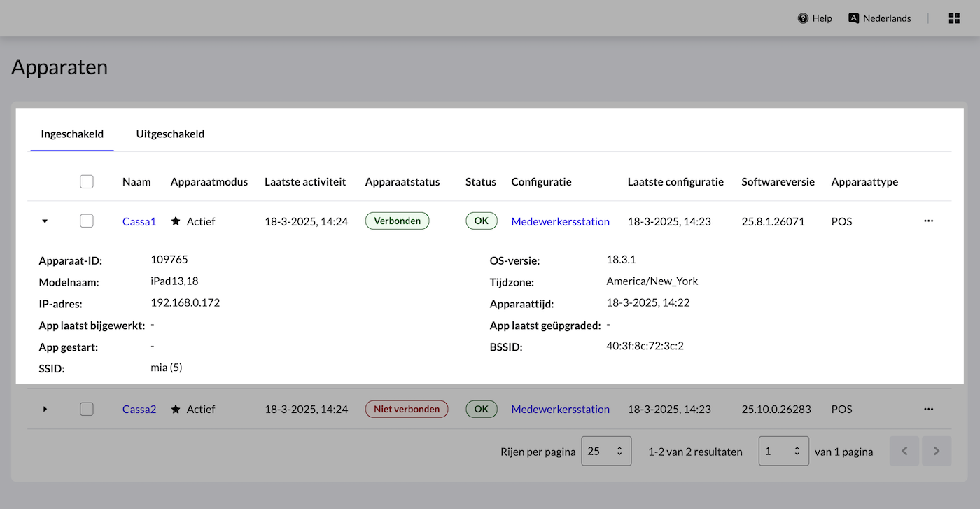Screen dimensions: 980x509
Task: Expand the Cassa2 row details
Action: click(45, 409)
